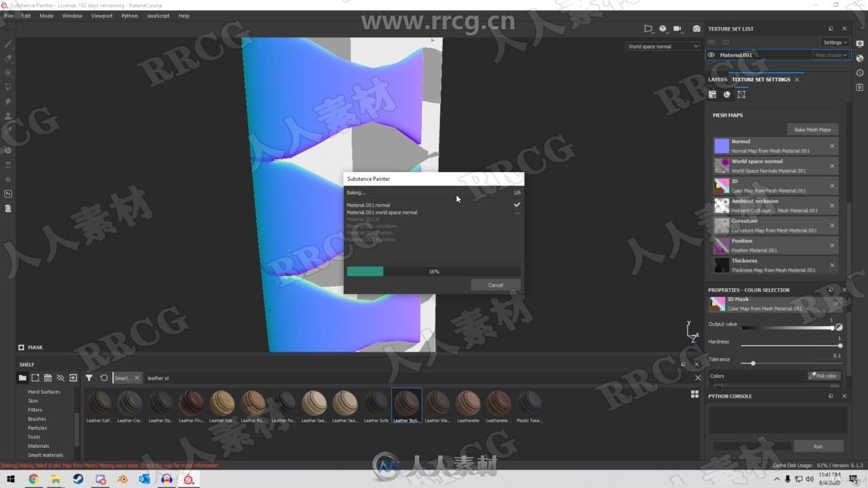Open the 3D cube viewport mode icon
The image size is (868, 488).
[x=663, y=28]
